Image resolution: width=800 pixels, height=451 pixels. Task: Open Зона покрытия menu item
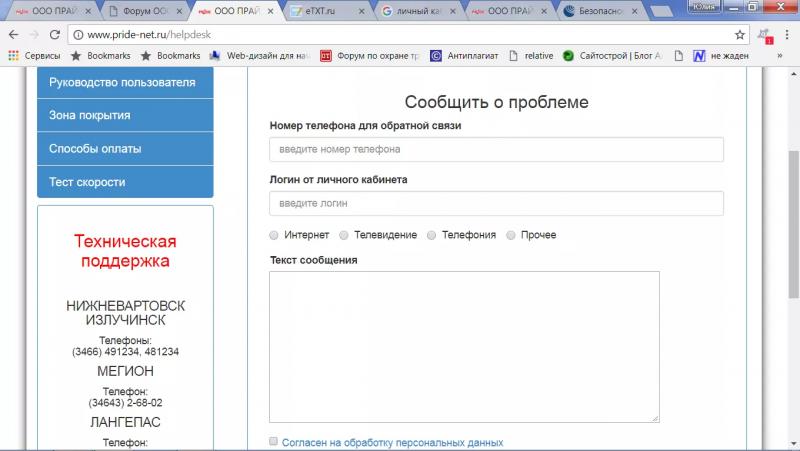125,115
